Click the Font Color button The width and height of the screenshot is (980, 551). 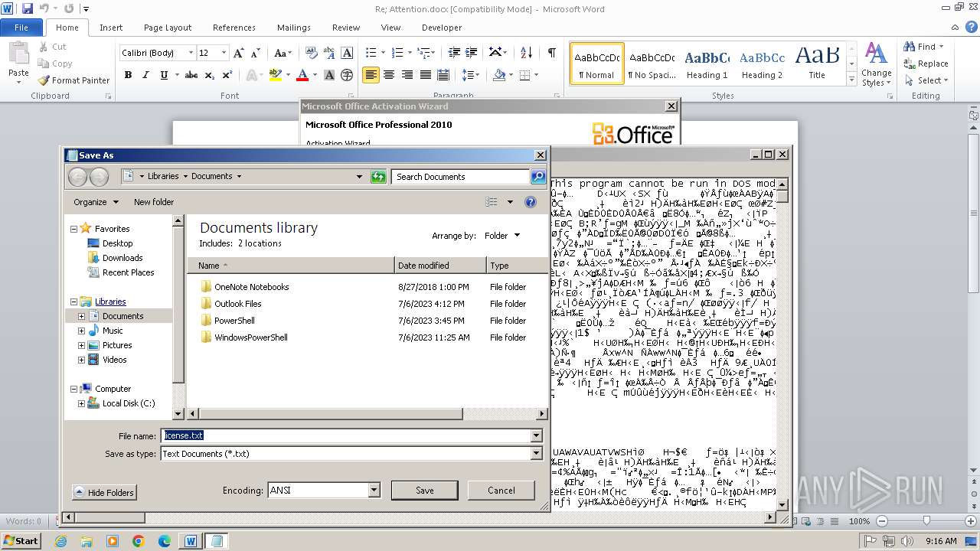pos(302,75)
